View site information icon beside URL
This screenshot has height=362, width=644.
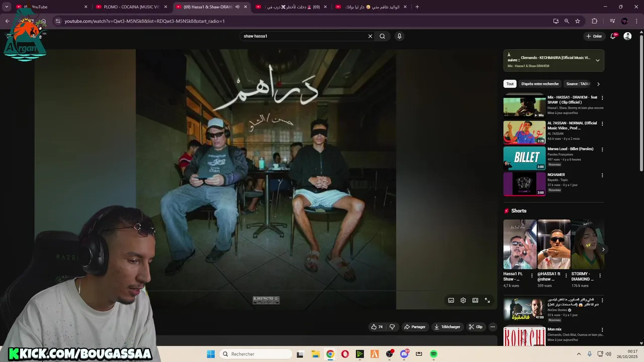pyautogui.click(x=58, y=21)
